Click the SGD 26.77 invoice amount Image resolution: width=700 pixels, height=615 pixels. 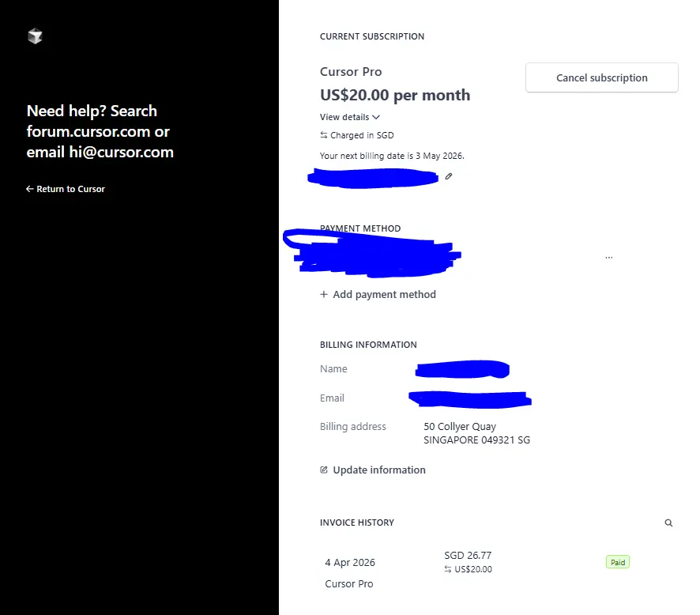pyautogui.click(x=468, y=555)
